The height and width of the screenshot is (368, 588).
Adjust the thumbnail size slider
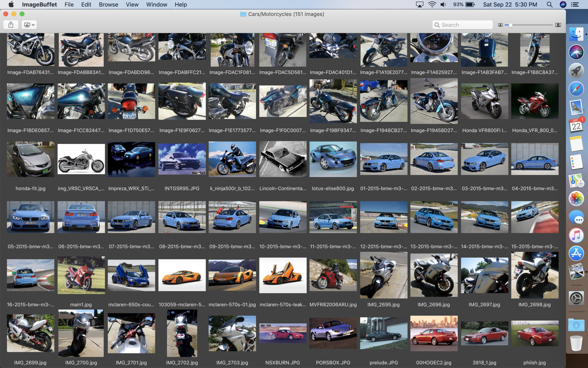click(510, 25)
